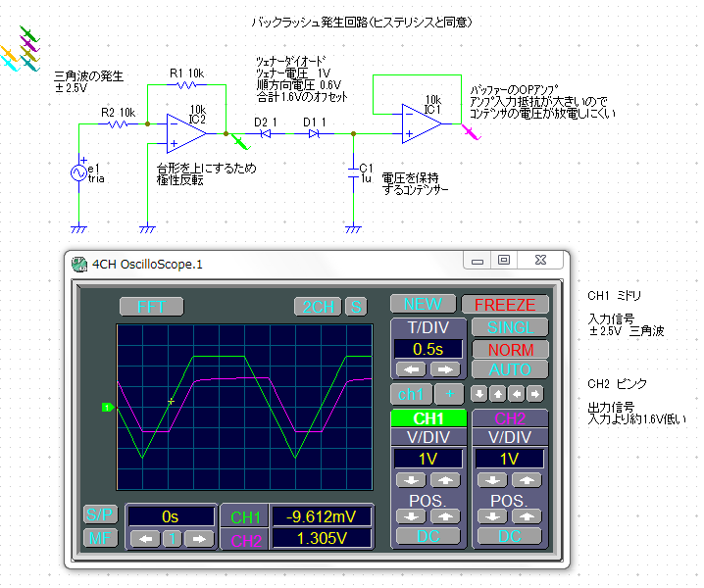The height and width of the screenshot is (588, 704).
Task: Switch to 2CH display mode
Action: click(318, 307)
